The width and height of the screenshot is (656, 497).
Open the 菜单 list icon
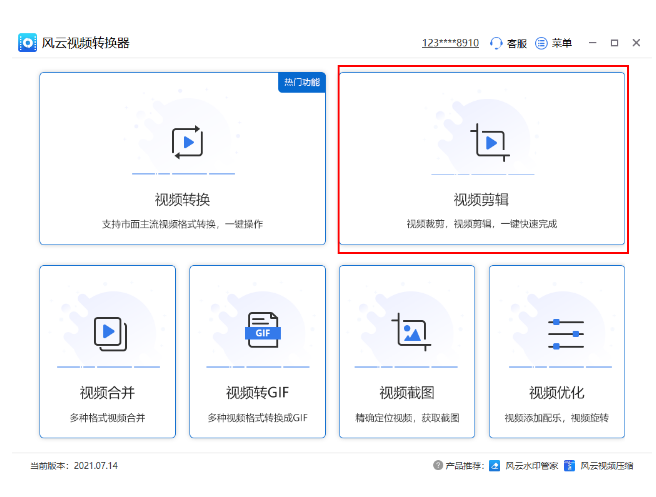(541, 43)
